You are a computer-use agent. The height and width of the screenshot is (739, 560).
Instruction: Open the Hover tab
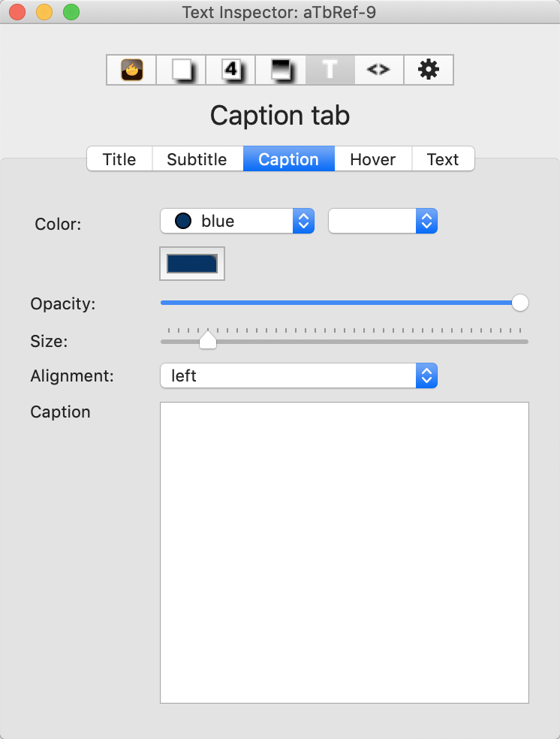[x=372, y=159]
